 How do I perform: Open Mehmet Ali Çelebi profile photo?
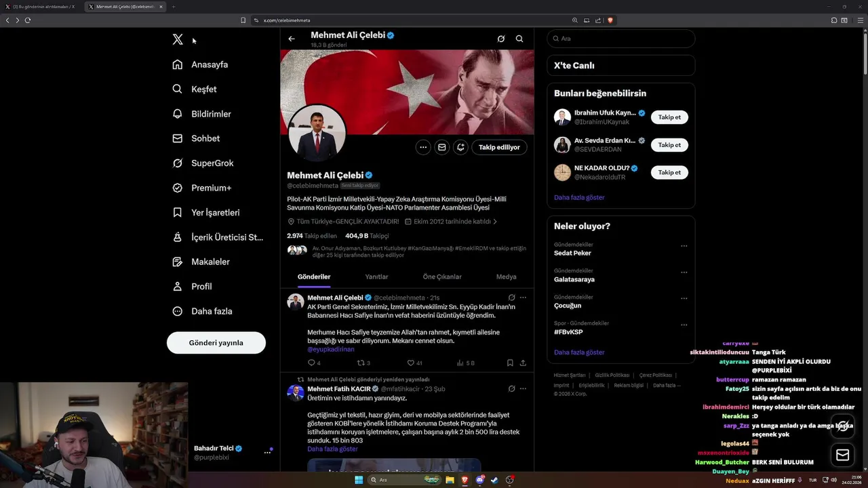(x=317, y=134)
